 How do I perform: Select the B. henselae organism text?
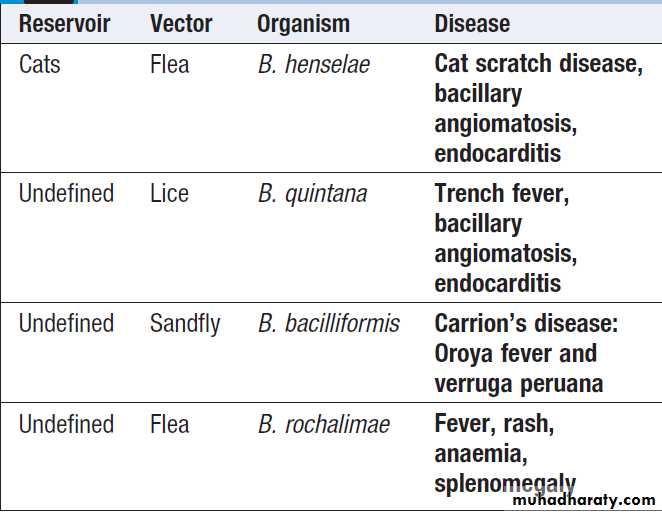313,65
